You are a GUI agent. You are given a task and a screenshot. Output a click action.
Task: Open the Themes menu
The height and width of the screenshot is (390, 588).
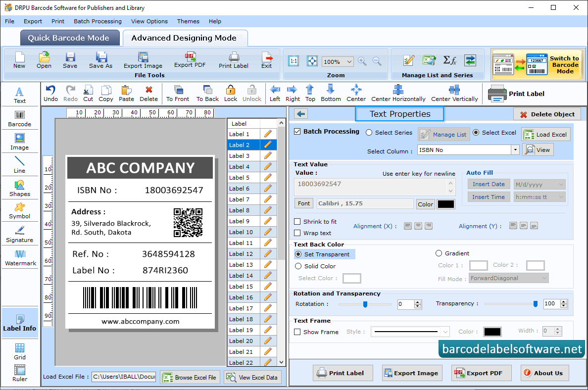click(x=188, y=21)
